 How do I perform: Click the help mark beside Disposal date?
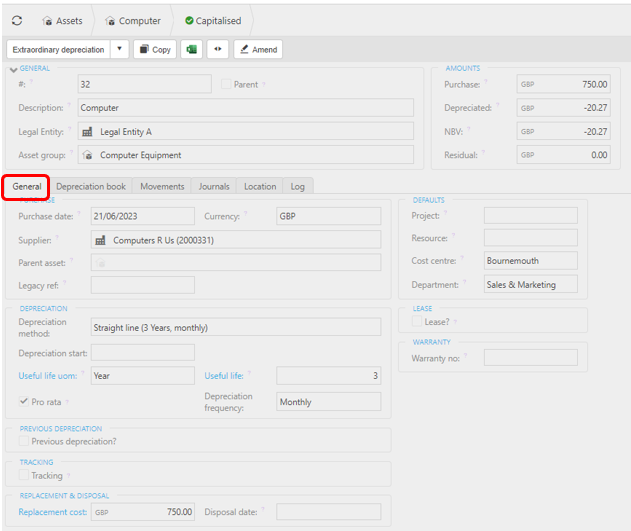[263, 509]
